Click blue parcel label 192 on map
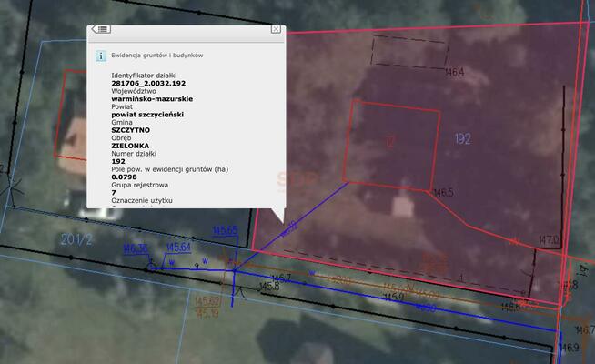 (462, 139)
